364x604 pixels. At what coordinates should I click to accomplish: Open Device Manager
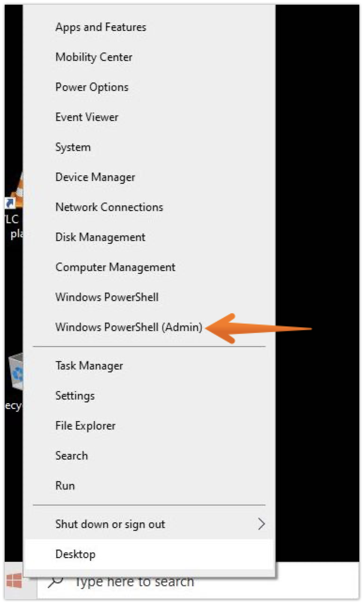click(95, 177)
